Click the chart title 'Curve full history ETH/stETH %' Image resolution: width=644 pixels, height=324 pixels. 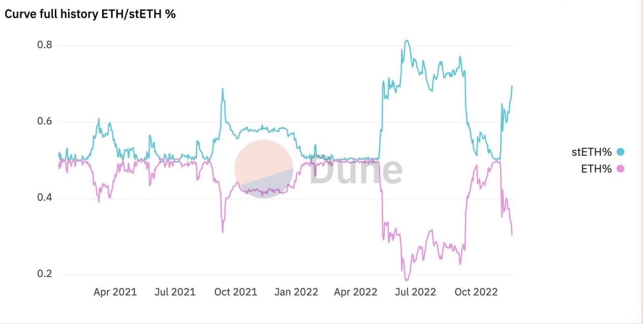[90, 14]
